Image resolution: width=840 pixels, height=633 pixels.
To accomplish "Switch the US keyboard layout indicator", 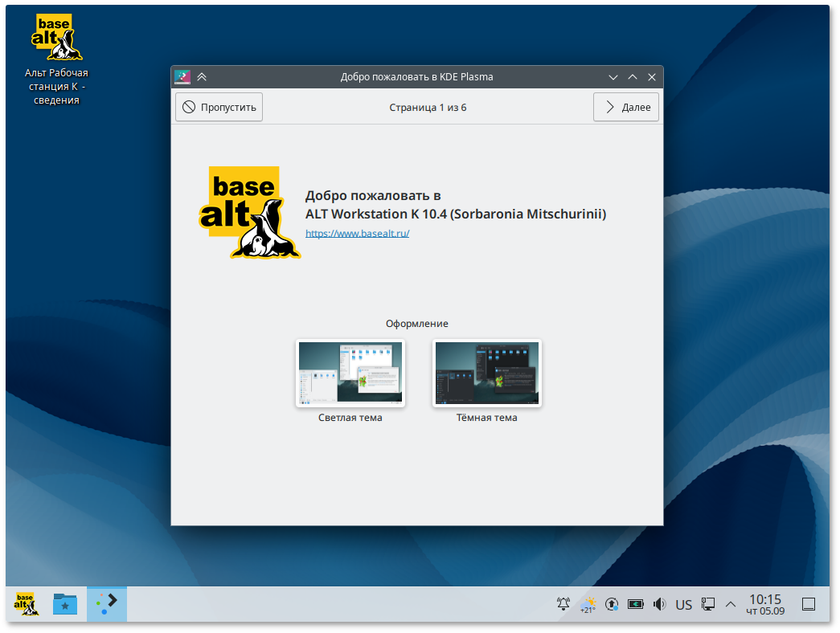I will click(x=684, y=604).
